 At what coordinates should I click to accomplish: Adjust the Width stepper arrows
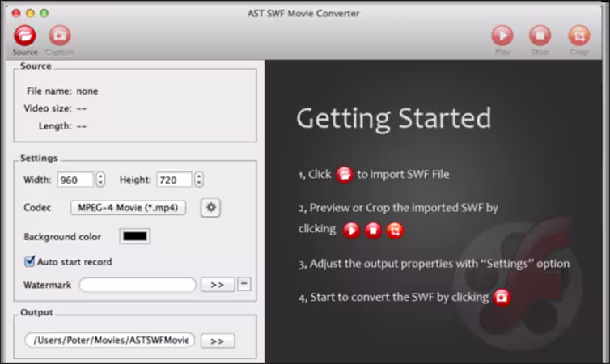[x=100, y=180]
